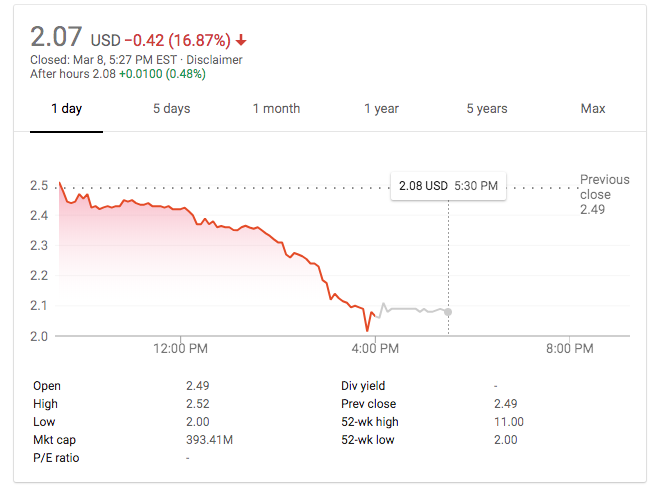Screen dimensions: 656x486
Task: Click the red down arrow icon
Action: 242,41
